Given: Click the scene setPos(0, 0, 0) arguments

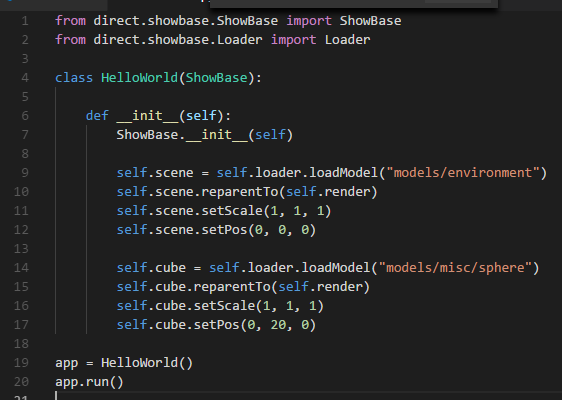Looking at the screenshot, I should (282, 230).
